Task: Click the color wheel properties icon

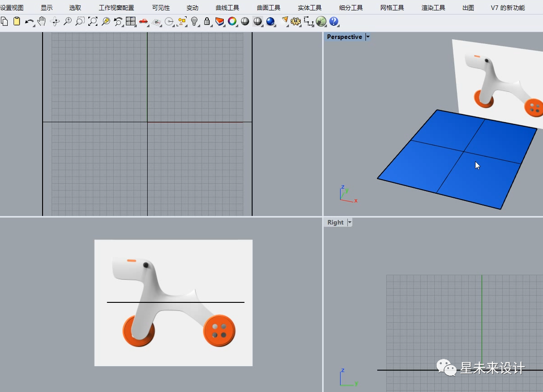Action: [232, 21]
